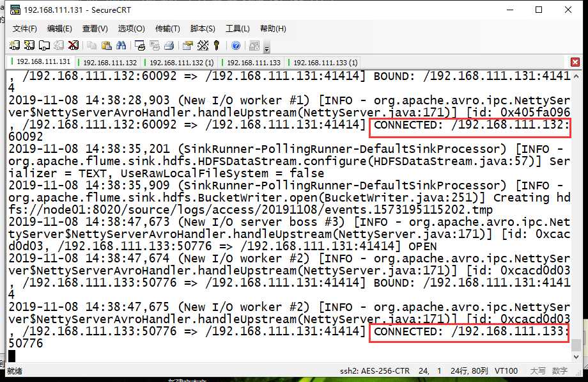
Task: Click the greyed Print Selection icon
Action: 155,45
